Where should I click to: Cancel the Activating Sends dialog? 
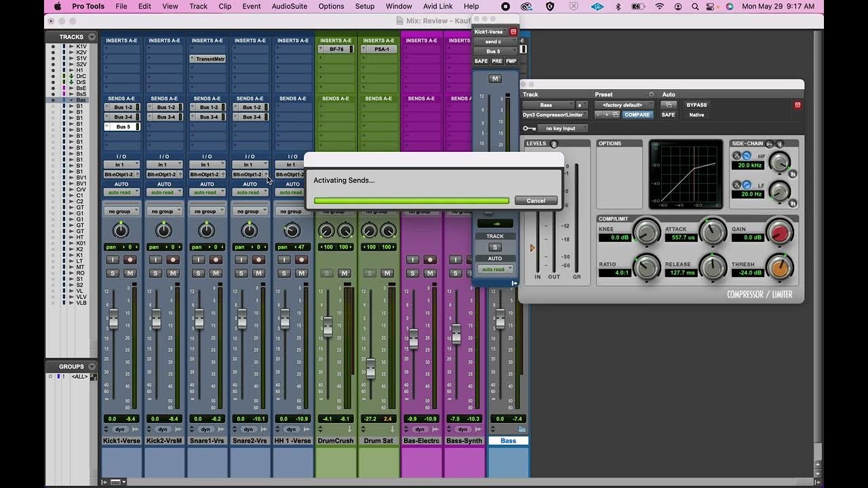click(536, 201)
